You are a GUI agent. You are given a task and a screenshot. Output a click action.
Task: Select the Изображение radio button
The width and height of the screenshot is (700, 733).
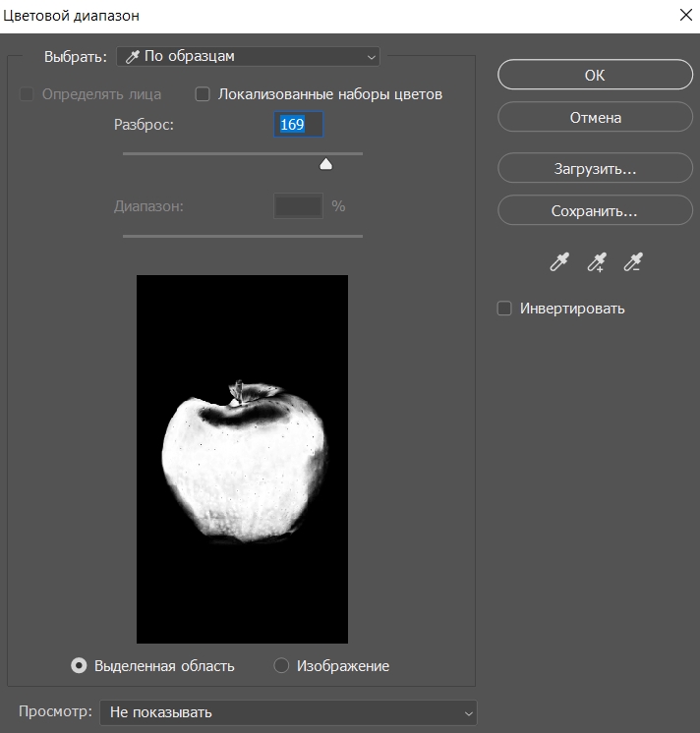[281, 665]
